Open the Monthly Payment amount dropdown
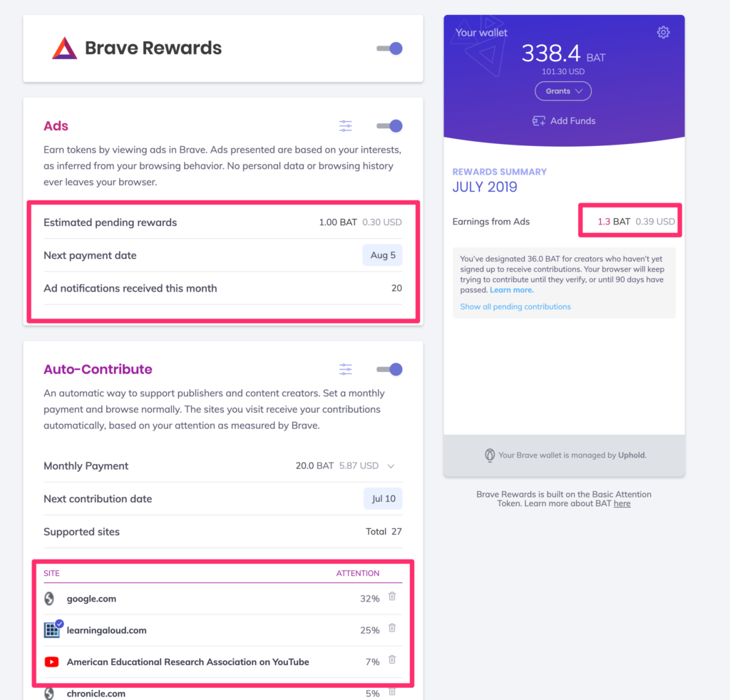 391,466
